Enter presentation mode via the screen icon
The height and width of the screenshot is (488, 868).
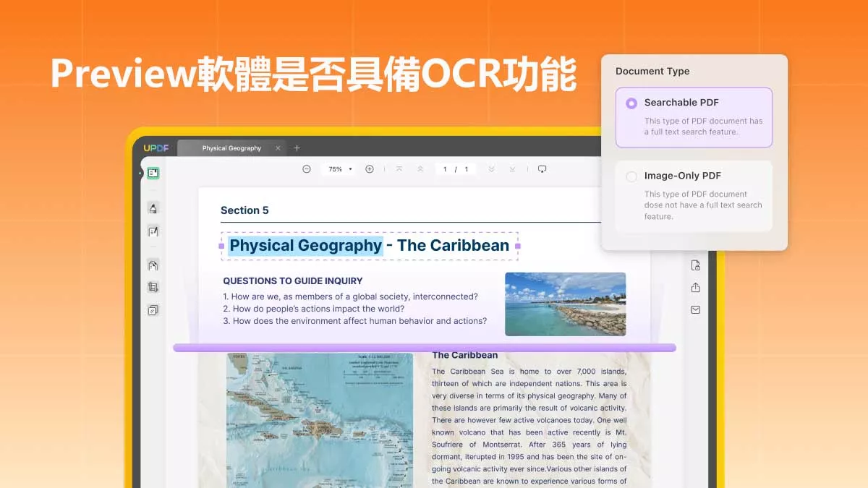tap(542, 168)
